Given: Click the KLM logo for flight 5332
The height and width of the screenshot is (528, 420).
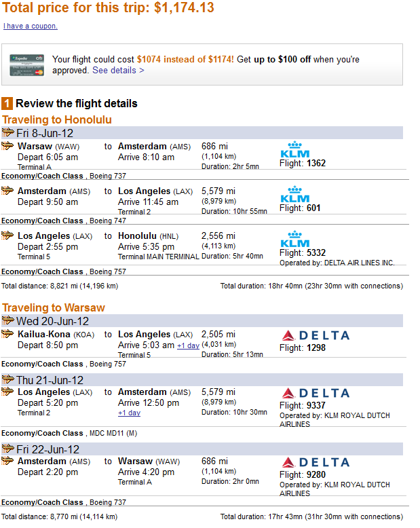Looking at the screenshot, I should pyautogui.click(x=294, y=239).
